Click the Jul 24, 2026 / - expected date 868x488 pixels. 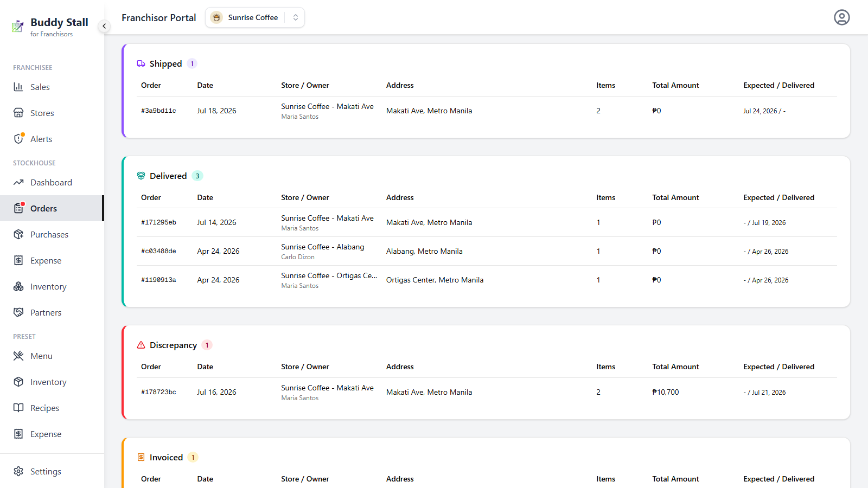click(764, 111)
